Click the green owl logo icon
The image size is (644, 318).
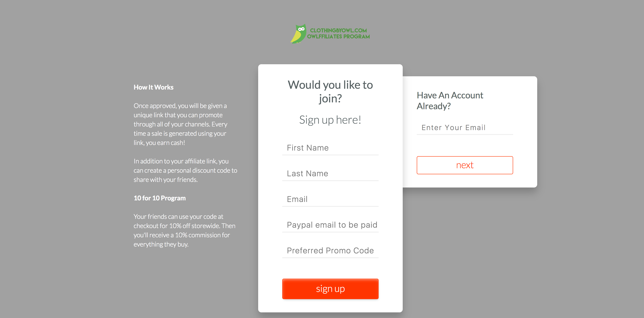298,34
